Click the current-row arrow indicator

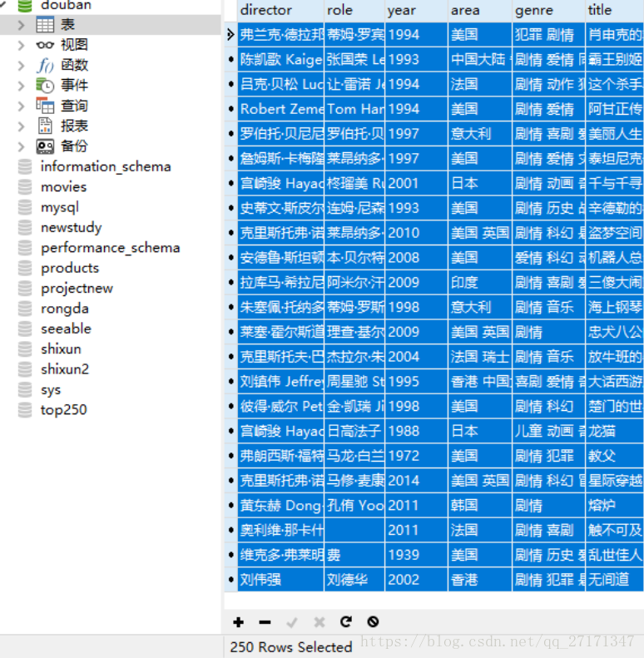[x=230, y=34]
